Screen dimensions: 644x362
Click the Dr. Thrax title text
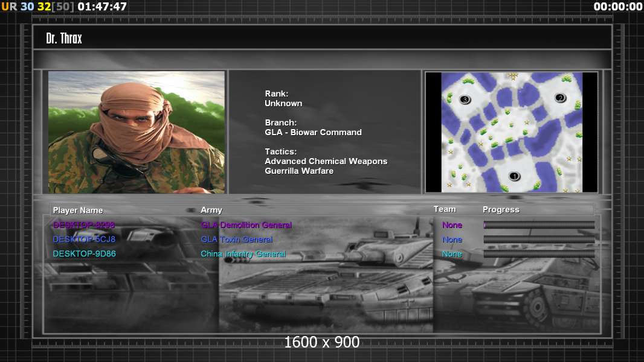tap(64, 38)
